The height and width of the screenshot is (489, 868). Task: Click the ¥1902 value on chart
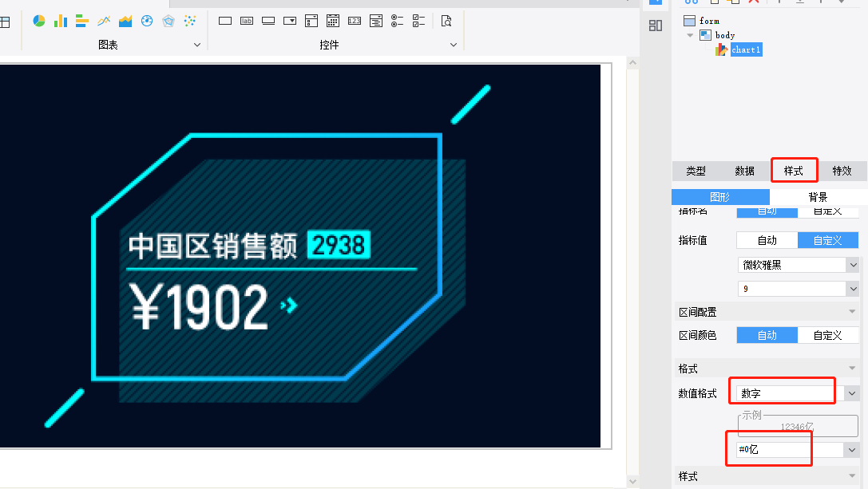(200, 307)
